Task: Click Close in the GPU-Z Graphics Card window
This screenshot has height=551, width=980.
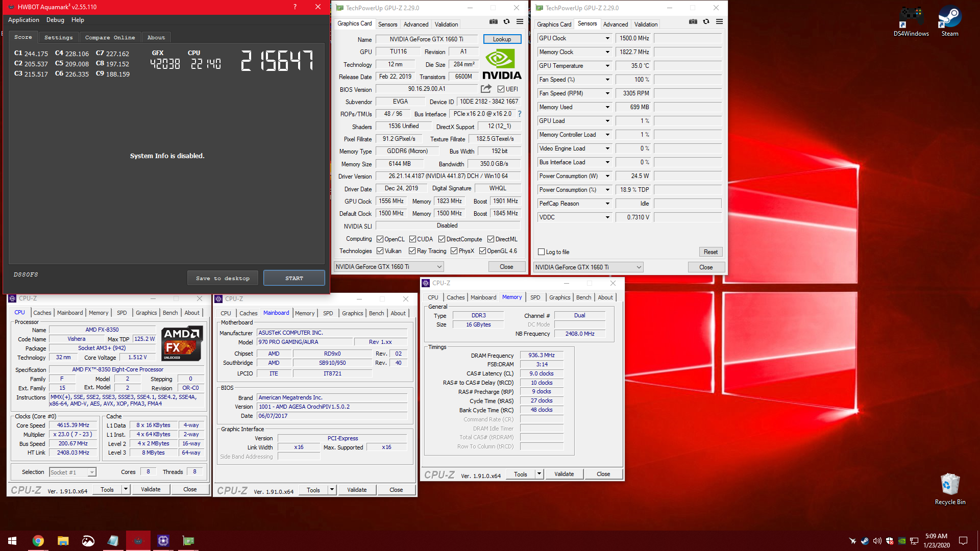Action: 506,267
